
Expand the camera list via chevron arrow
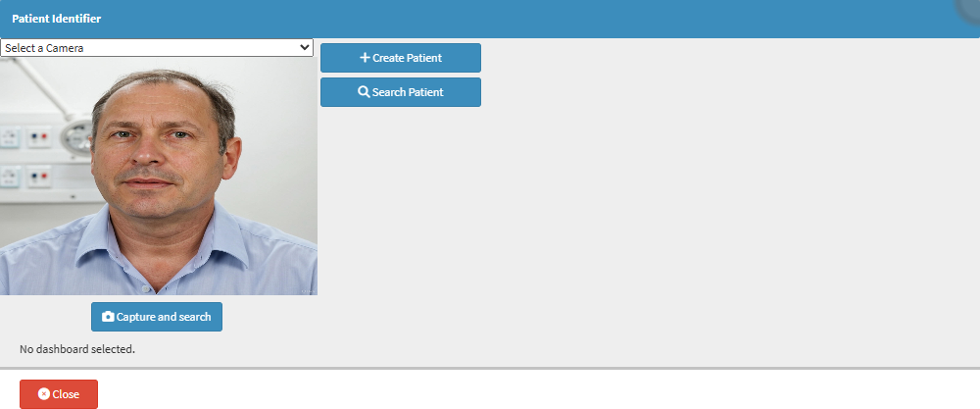point(305,47)
